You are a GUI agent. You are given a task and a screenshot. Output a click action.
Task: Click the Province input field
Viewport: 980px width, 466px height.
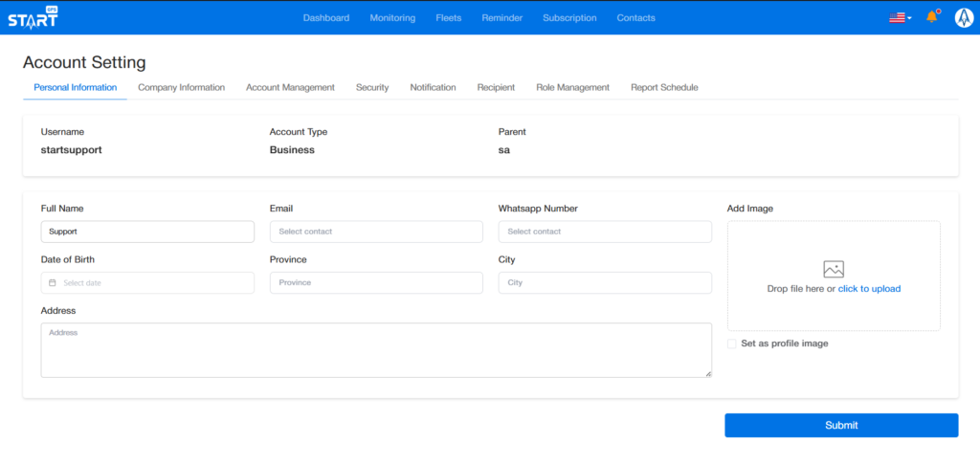coord(376,283)
